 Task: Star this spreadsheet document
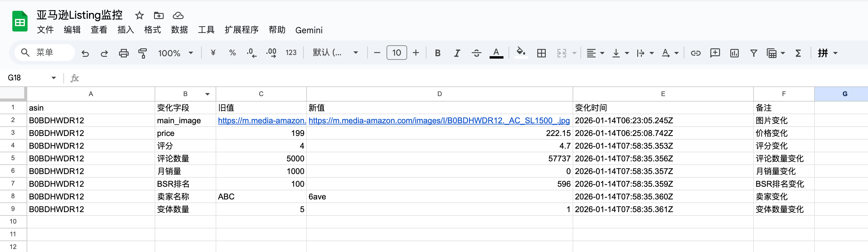tap(139, 15)
